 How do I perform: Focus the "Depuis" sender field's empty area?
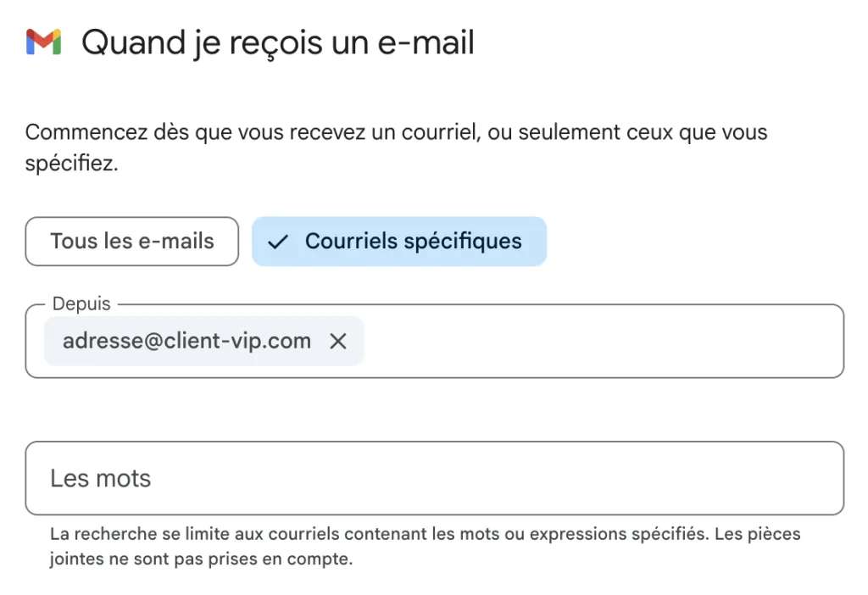[x=593, y=342]
